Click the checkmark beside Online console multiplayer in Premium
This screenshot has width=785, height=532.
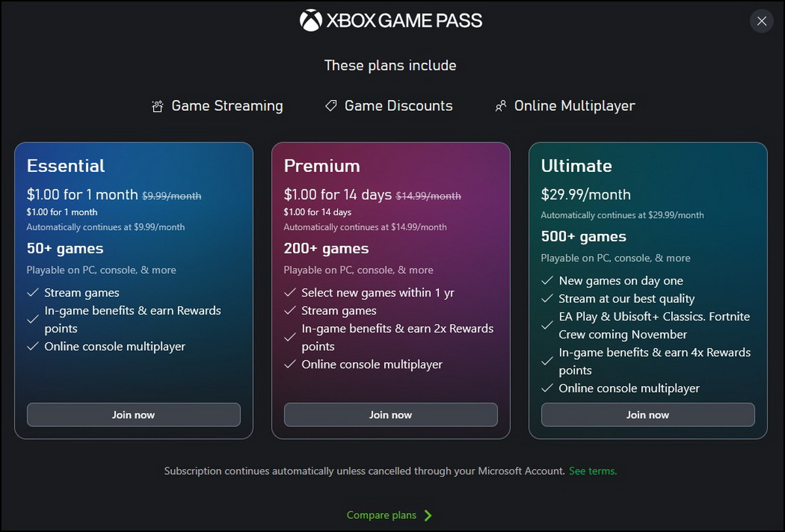click(x=290, y=364)
